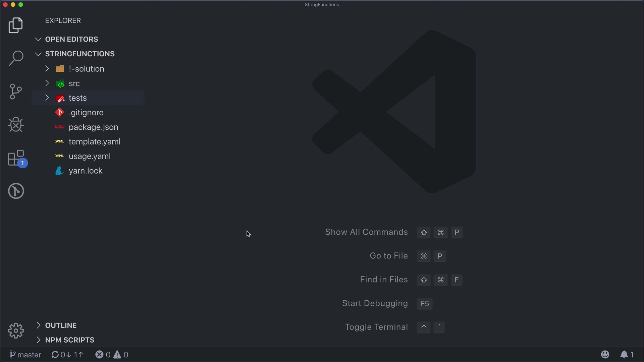Open the errors and warnings indicator
Viewport: 644px width, 362px height.
[x=112, y=355]
